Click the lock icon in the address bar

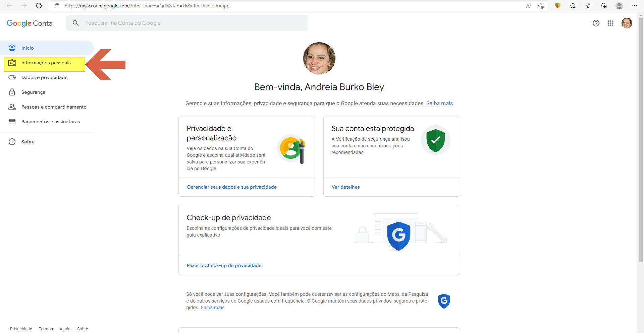57,6
